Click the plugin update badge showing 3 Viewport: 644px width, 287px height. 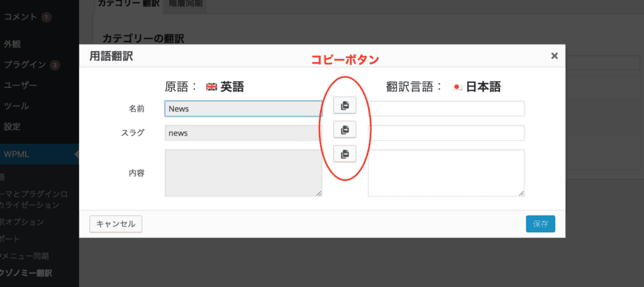pos(55,65)
